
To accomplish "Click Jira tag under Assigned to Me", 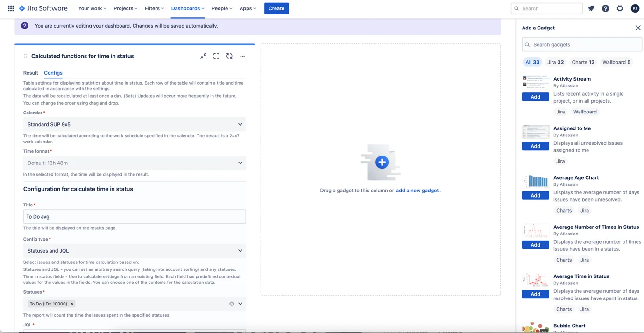I will point(560,161).
